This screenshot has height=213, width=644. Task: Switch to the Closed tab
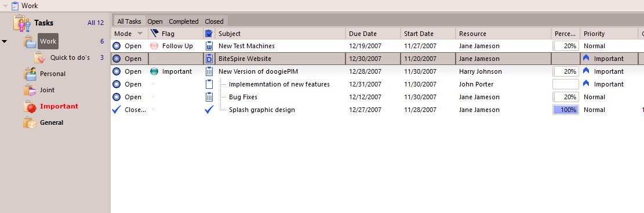click(214, 21)
